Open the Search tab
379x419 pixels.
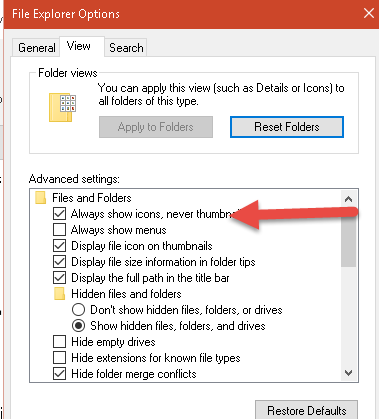(126, 48)
